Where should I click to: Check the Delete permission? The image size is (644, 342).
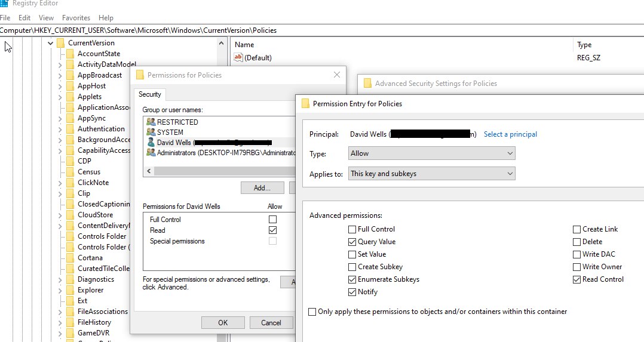tap(576, 242)
